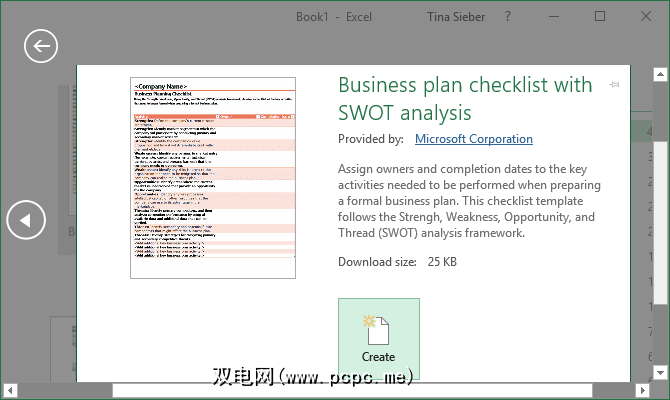670x400 pixels.
Task: Show the previous template with the triangle arrow
Action: (26, 220)
